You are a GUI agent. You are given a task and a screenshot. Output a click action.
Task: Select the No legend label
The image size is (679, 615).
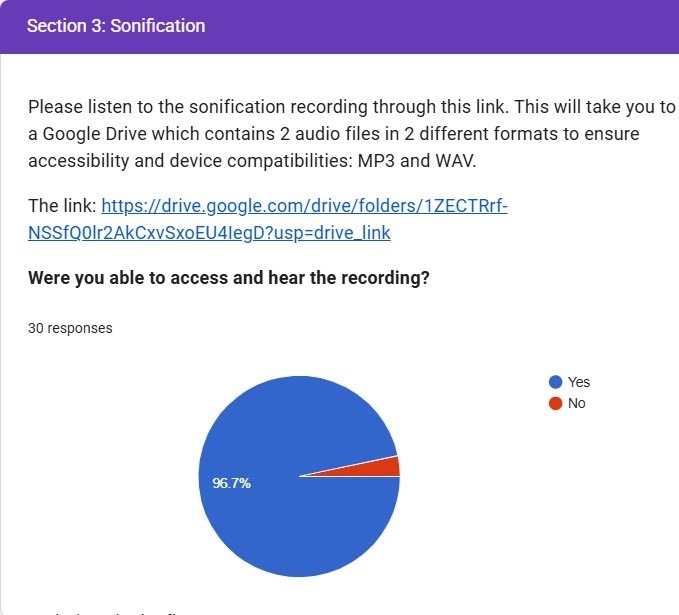576,403
